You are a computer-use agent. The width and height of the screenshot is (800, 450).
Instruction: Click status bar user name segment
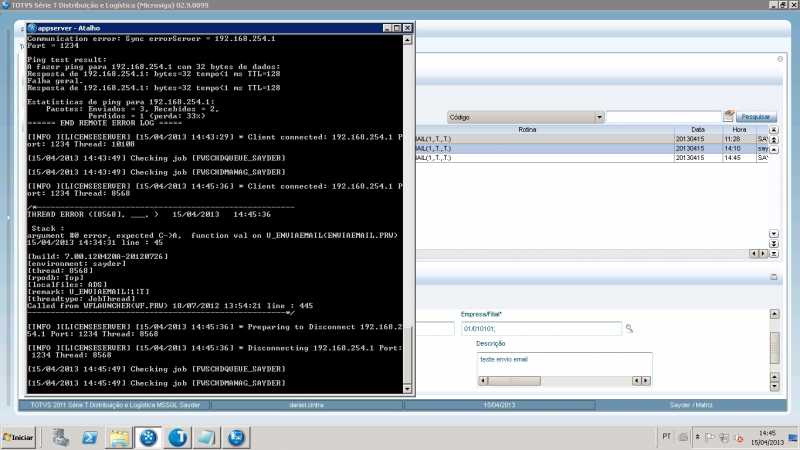[x=306, y=405]
